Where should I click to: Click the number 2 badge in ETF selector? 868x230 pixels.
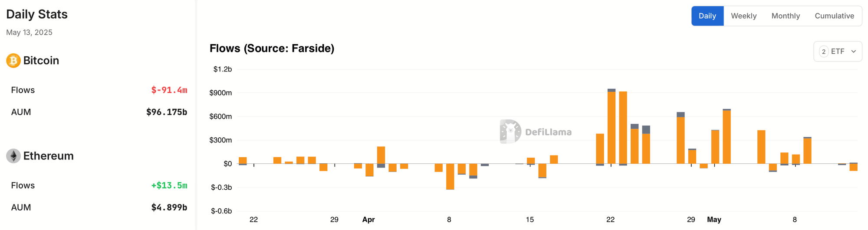824,52
